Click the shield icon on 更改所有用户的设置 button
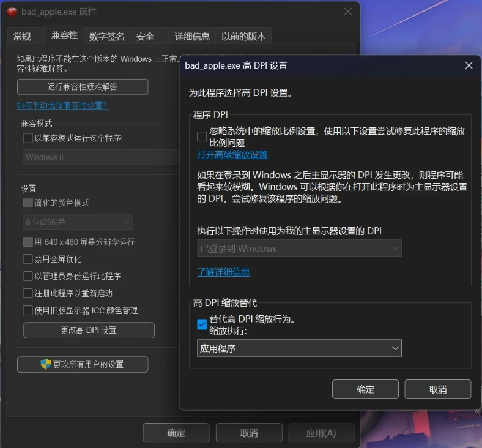 (46, 364)
